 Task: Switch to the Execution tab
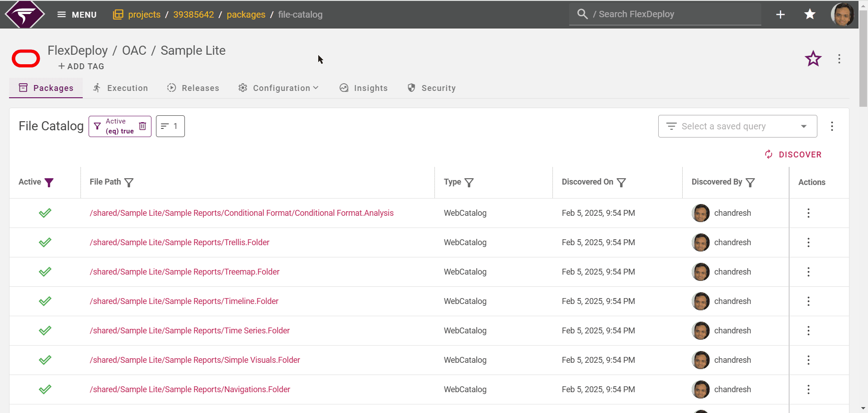(x=121, y=88)
